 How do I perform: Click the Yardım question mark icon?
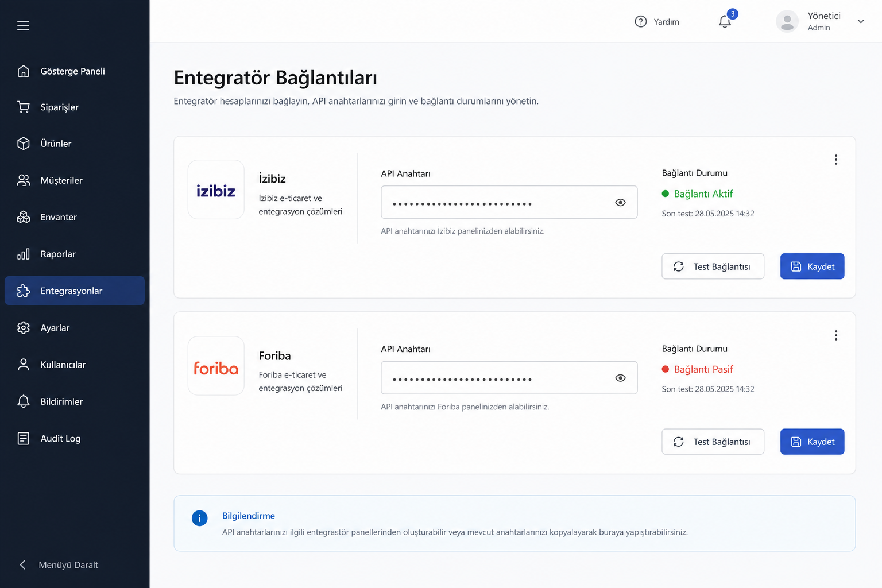(x=641, y=22)
